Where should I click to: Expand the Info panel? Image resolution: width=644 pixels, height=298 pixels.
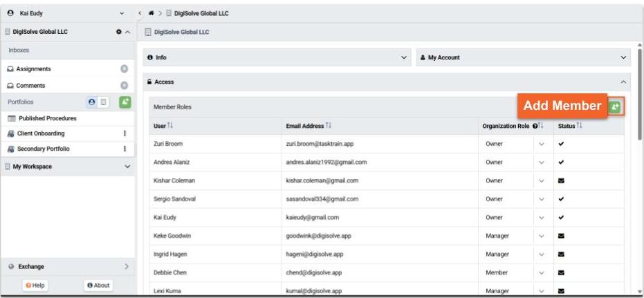(x=277, y=57)
